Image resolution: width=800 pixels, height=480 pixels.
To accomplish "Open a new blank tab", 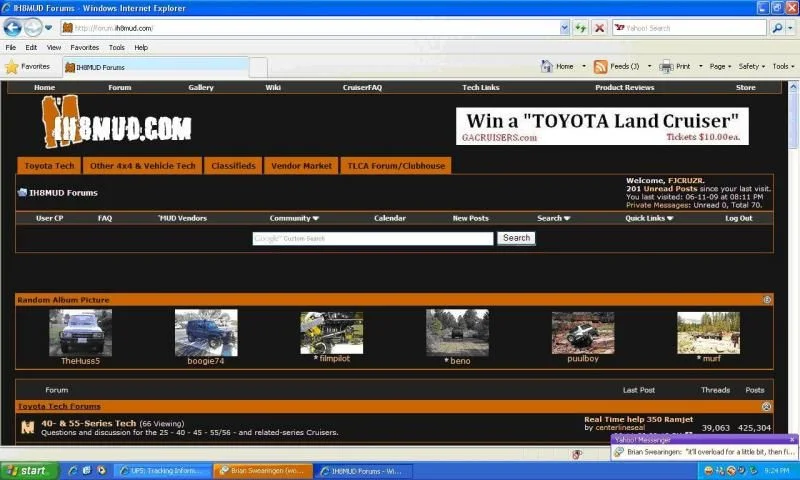I will (x=258, y=67).
